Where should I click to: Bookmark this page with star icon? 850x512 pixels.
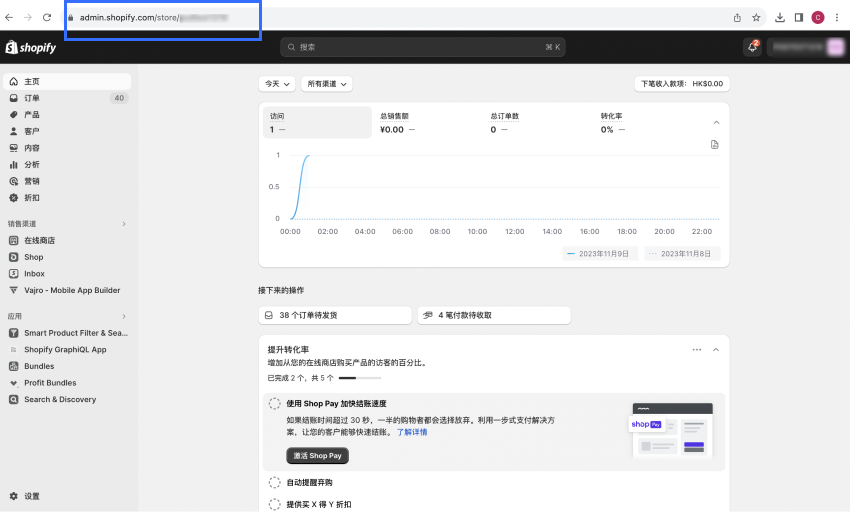point(756,17)
